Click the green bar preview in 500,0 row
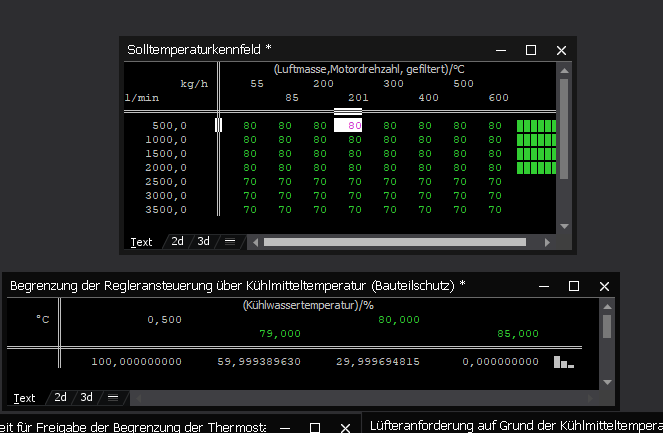 pyautogui.click(x=535, y=126)
